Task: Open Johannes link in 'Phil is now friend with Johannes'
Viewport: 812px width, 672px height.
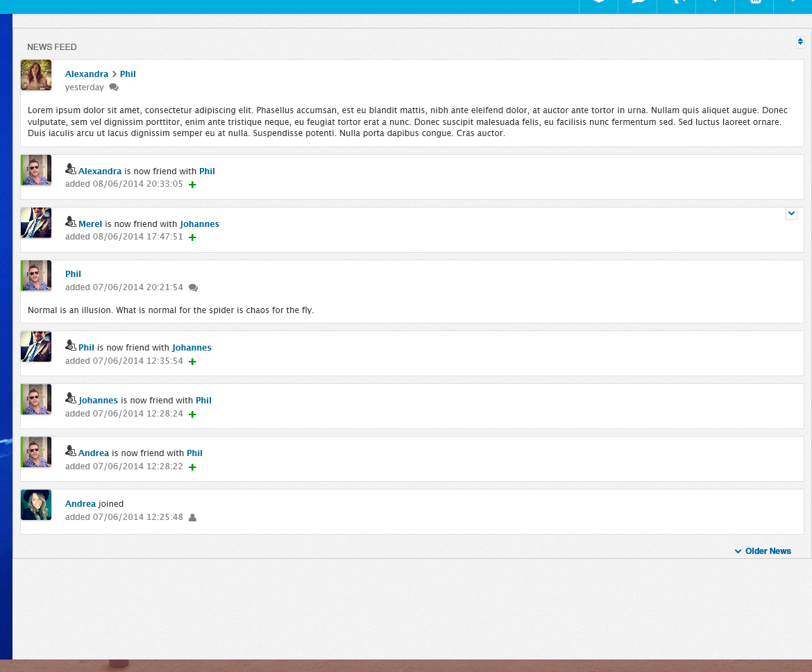Action: coord(192,348)
